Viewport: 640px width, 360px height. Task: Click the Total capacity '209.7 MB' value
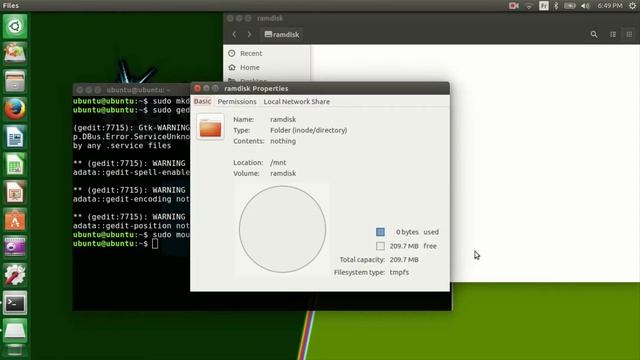point(404,260)
